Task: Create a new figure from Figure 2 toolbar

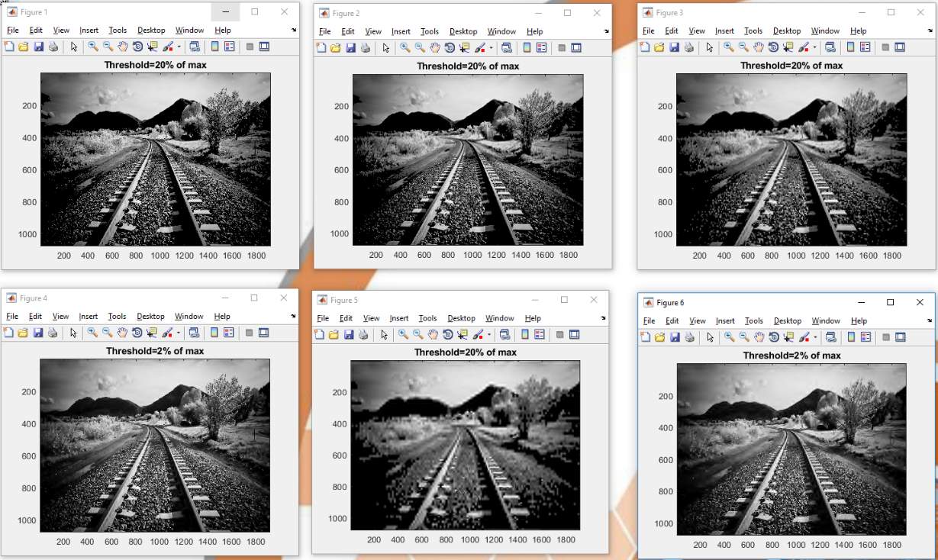Action: pyautogui.click(x=321, y=47)
